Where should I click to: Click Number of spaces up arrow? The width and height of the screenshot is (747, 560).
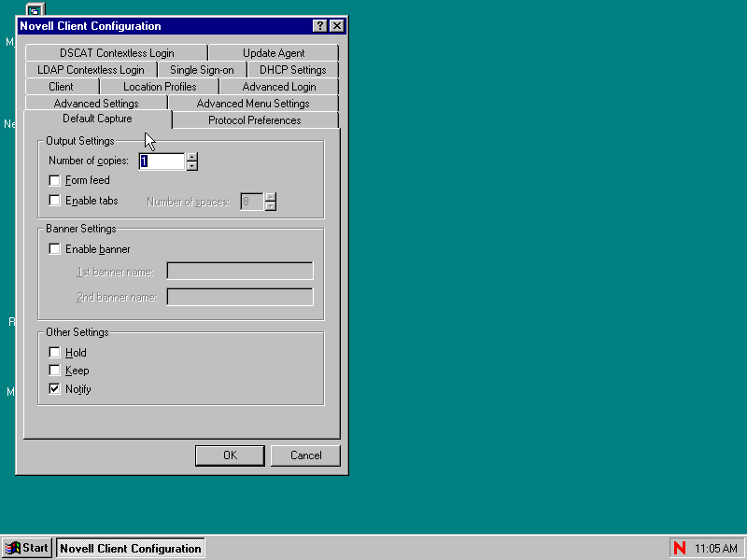271,197
